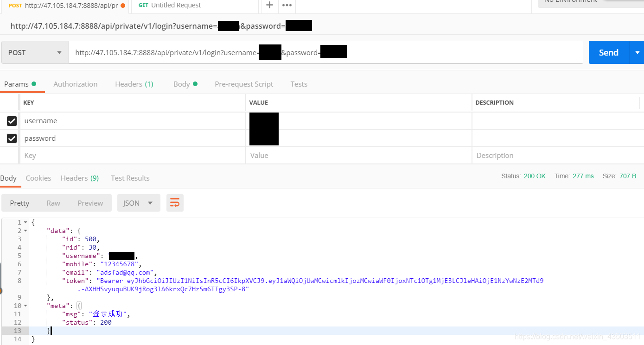Collapse the "data" object at line 2

click(26, 231)
